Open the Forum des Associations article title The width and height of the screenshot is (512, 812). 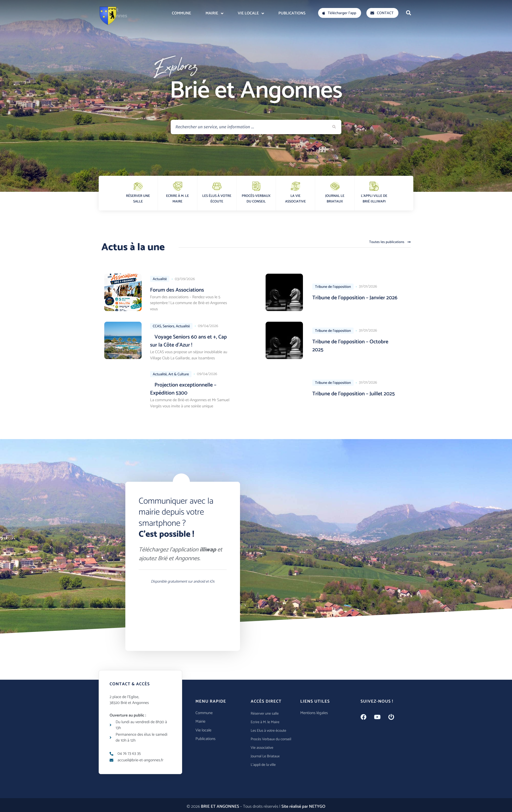pyautogui.click(x=177, y=290)
